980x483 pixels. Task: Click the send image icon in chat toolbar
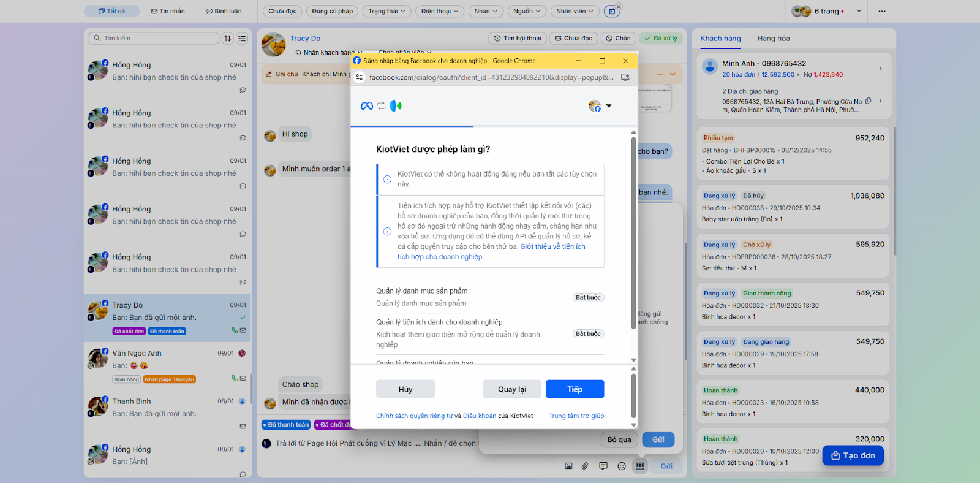(x=568, y=466)
